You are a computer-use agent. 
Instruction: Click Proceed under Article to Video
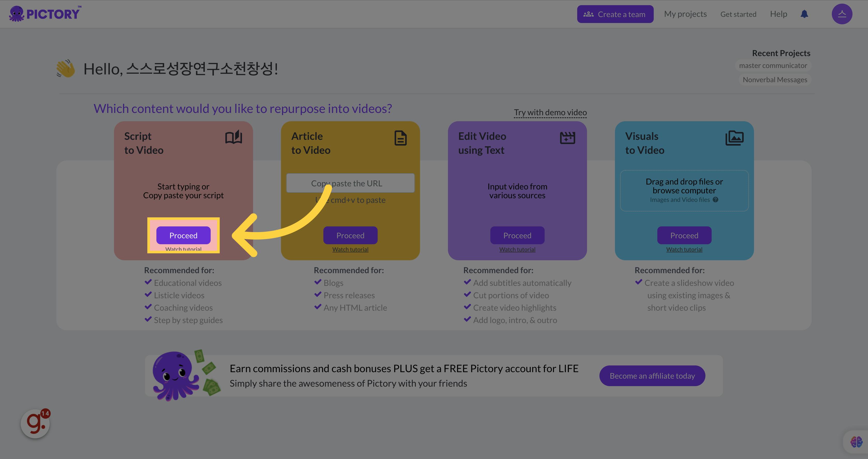(x=350, y=235)
